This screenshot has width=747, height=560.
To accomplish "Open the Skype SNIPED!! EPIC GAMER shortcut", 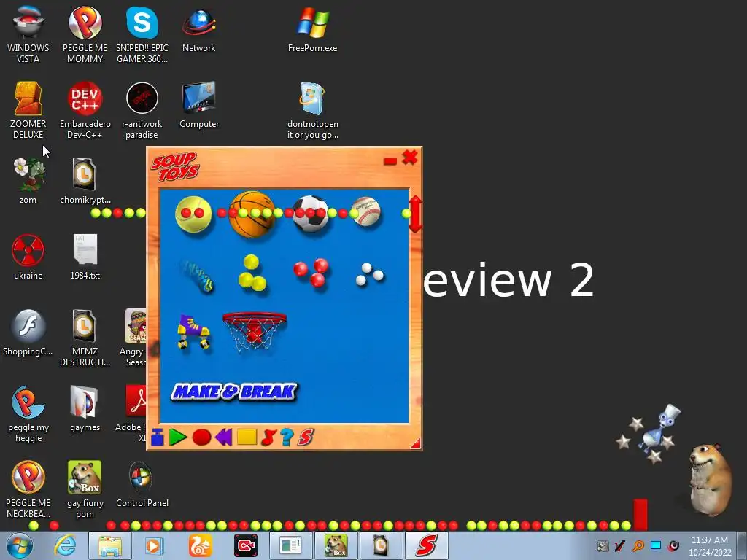I will pyautogui.click(x=142, y=34).
